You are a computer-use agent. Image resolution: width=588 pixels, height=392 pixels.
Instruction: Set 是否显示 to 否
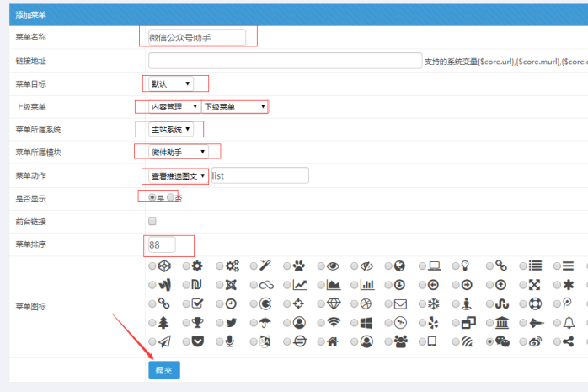[171, 197]
